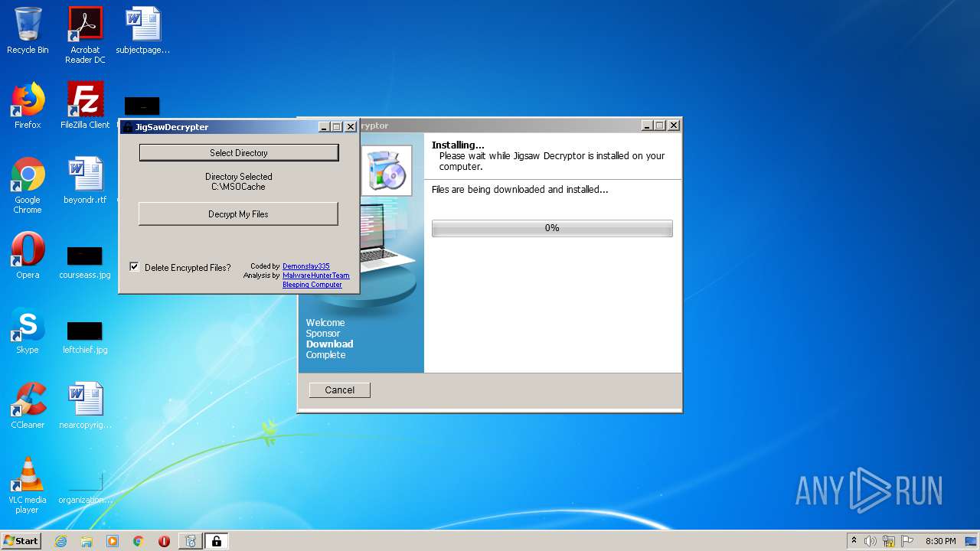Click the taskbar clock showing 8:30 PM
The image size is (980, 551).
pos(940,541)
